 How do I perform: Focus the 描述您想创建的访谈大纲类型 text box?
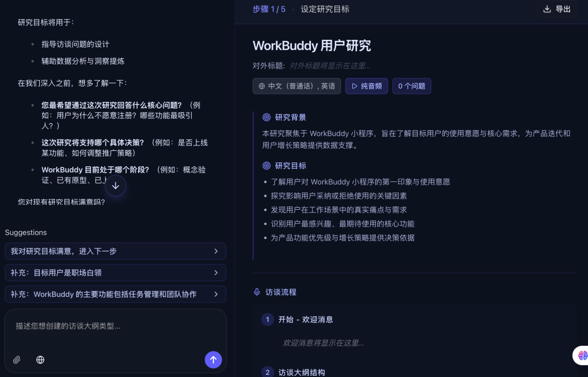(x=115, y=326)
